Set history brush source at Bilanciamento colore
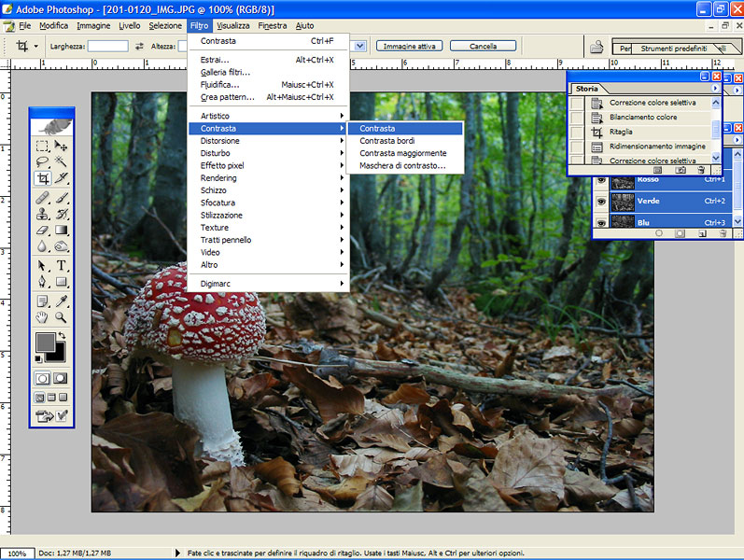This screenshot has height=560, width=744. coord(577,118)
